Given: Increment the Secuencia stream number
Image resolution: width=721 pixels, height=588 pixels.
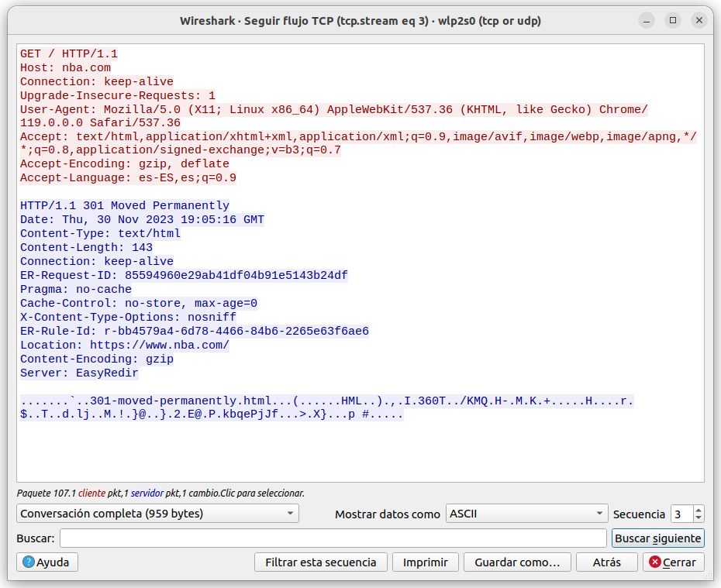Looking at the screenshot, I should (x=699, y=510).
